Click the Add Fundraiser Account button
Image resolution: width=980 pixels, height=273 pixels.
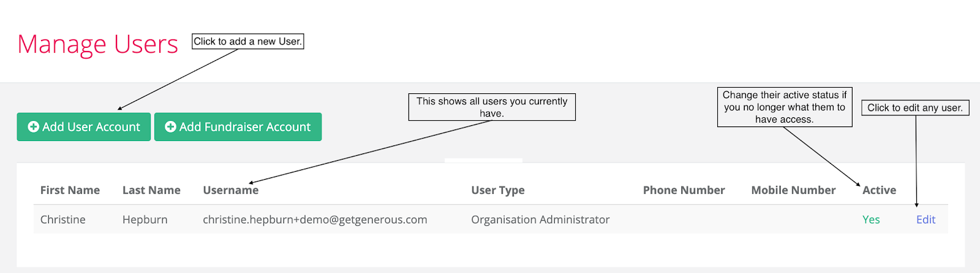pos(238,127)
